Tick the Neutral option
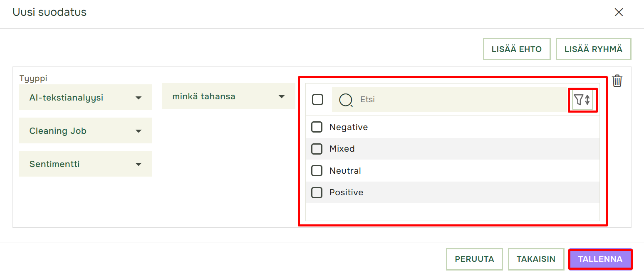The height and width of the screenshot is (273, 644). click(317, 170)
